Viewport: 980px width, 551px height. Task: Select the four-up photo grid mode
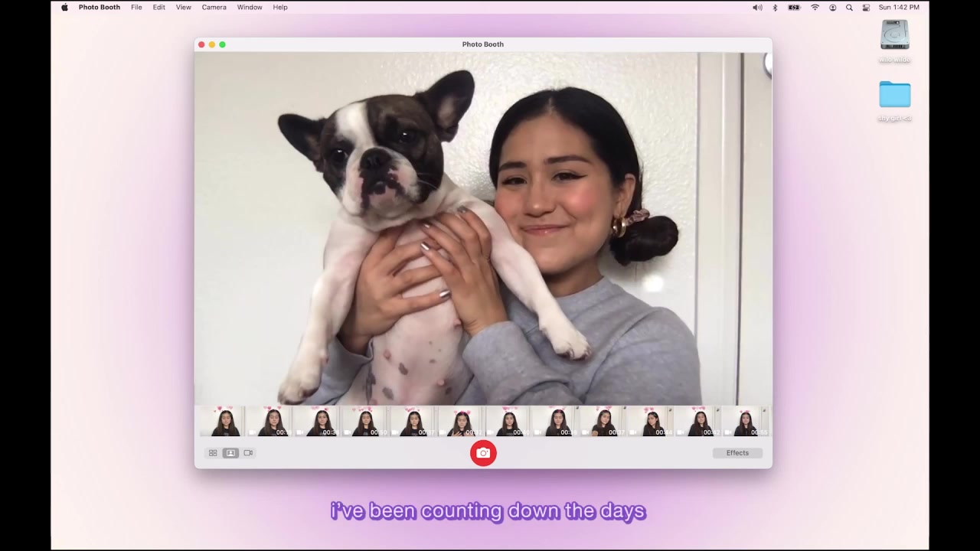click(213, 453)
